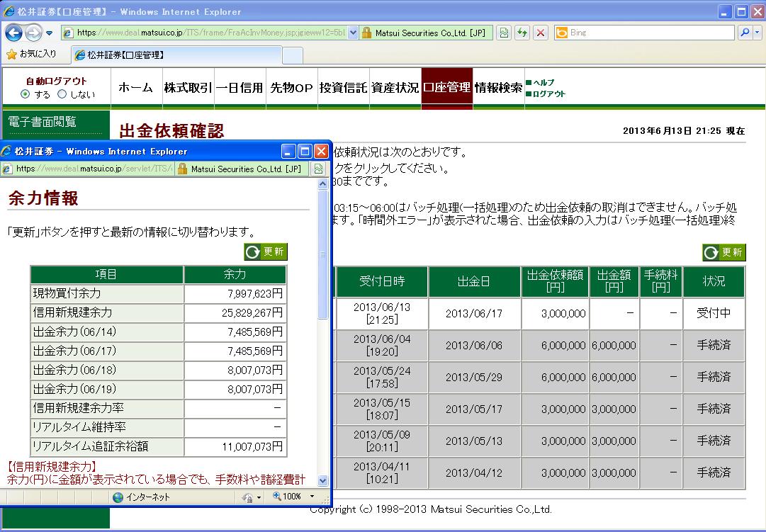Click the Bing search magnifier icon
The width and height of the screenshot is (766, 532).
tap(744, 33)
